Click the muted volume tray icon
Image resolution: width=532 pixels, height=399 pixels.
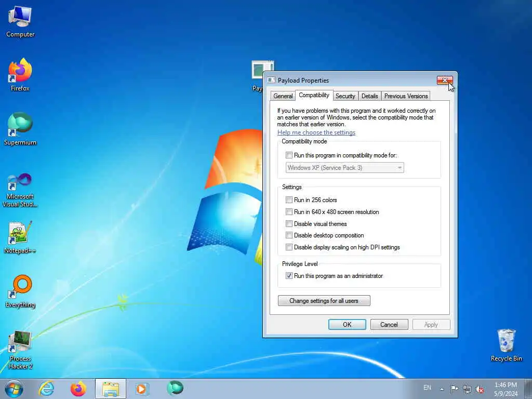(480, 389)
